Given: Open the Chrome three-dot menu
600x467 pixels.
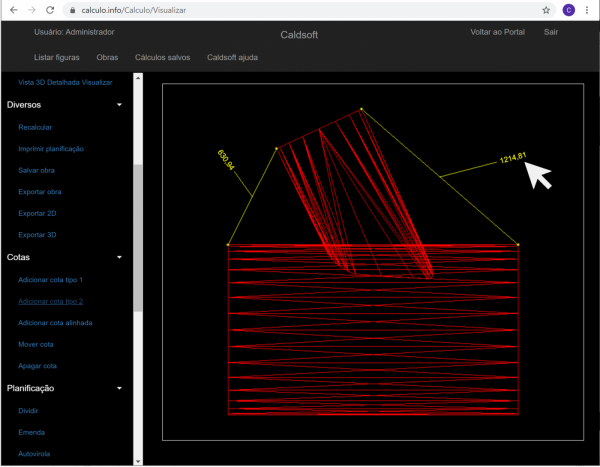Looking at the screenshot, I should (588, 10).
